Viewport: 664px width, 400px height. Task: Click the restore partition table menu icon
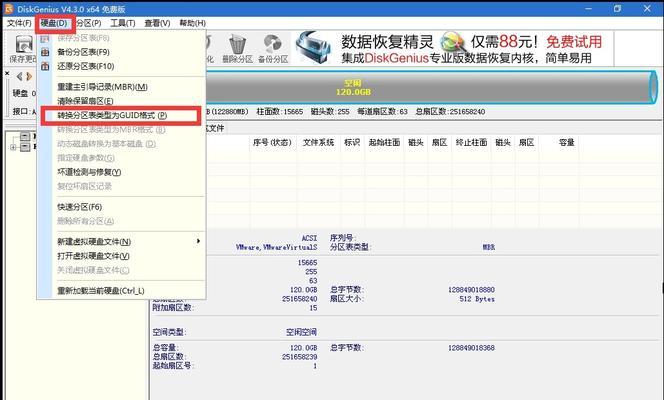pos(45,66)
